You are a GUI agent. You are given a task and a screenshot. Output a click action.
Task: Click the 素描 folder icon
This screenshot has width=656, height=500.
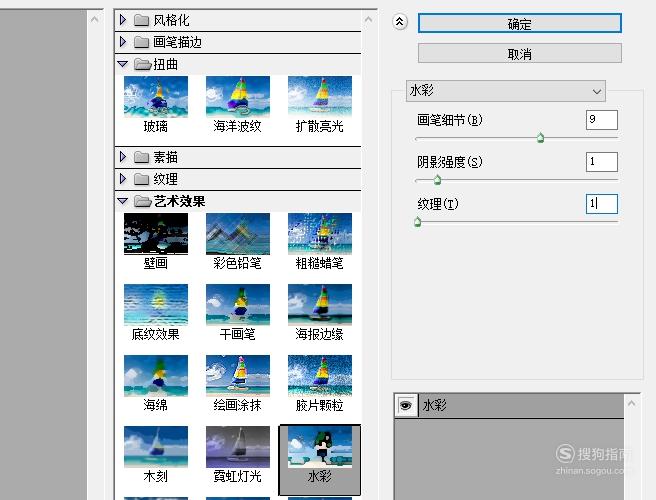[141, 157]
